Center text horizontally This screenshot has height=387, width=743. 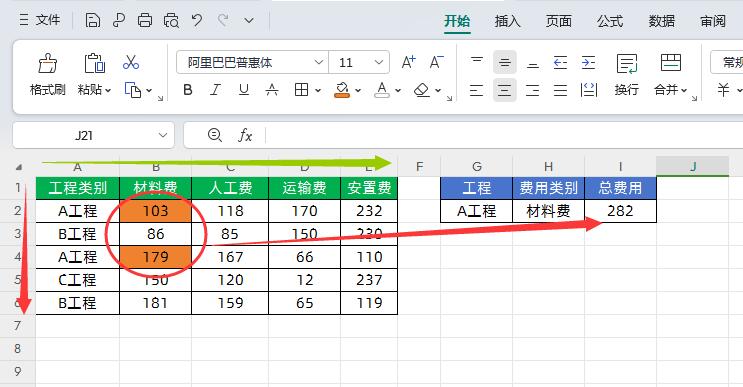505,90
